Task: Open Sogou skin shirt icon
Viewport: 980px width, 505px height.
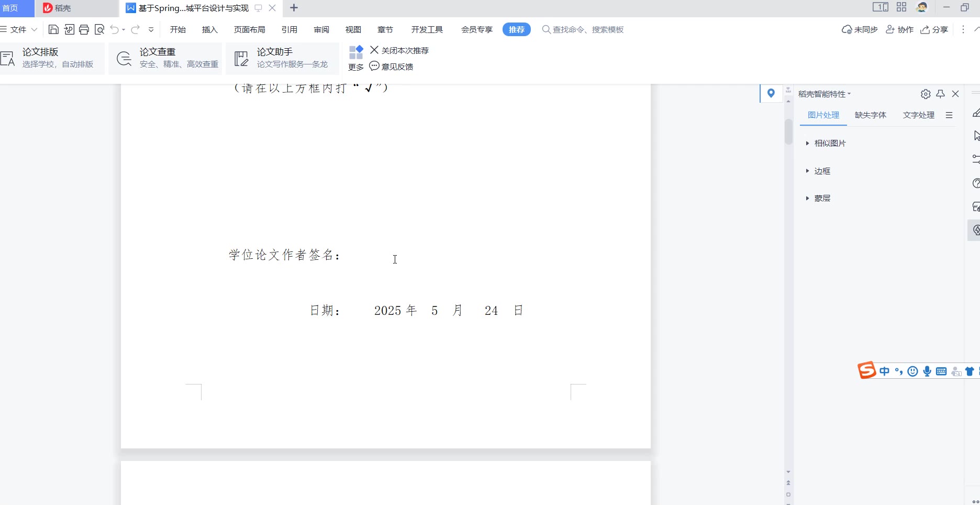Action: (970, 371)
